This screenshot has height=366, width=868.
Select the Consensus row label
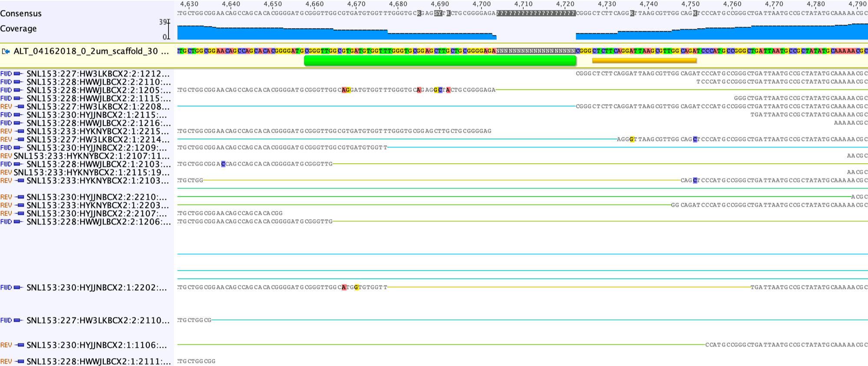(21, 13)
